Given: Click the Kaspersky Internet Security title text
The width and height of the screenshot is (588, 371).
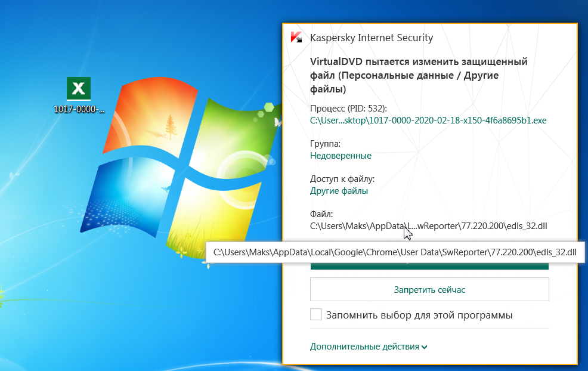Looking at the screenshot, I should pos(372,38).
